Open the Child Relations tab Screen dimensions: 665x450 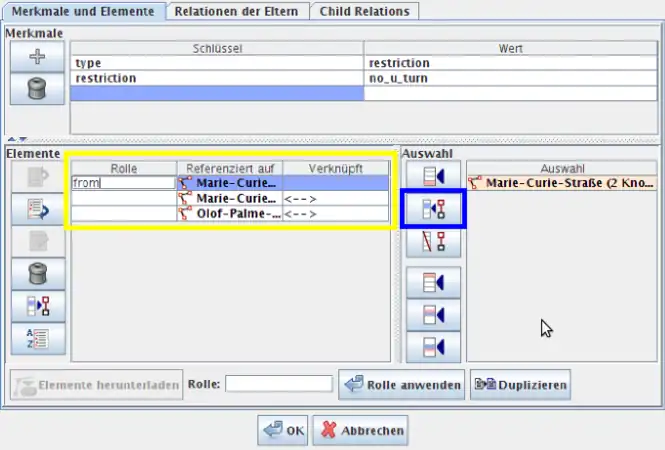coord(363,11)
